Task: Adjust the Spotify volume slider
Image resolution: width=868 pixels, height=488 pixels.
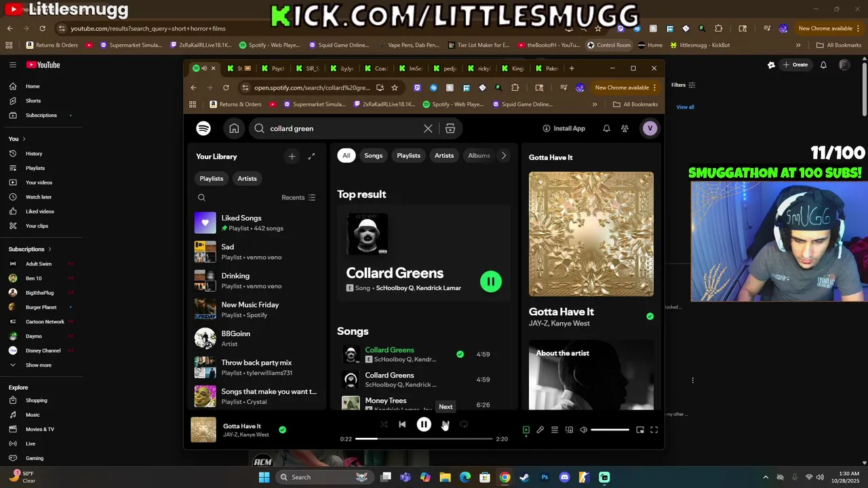Action: [x=610, y=430]
